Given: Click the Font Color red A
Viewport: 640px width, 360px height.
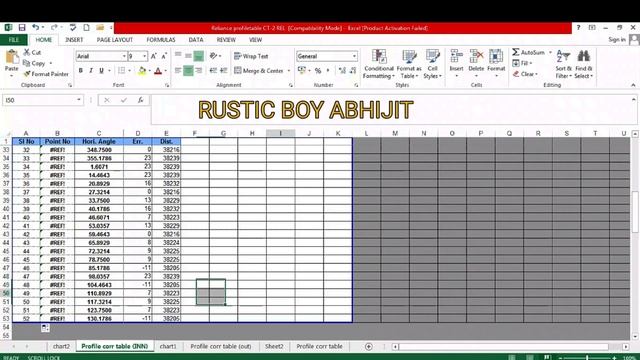Looking at the screenshot, I should (x=158, y=71).
